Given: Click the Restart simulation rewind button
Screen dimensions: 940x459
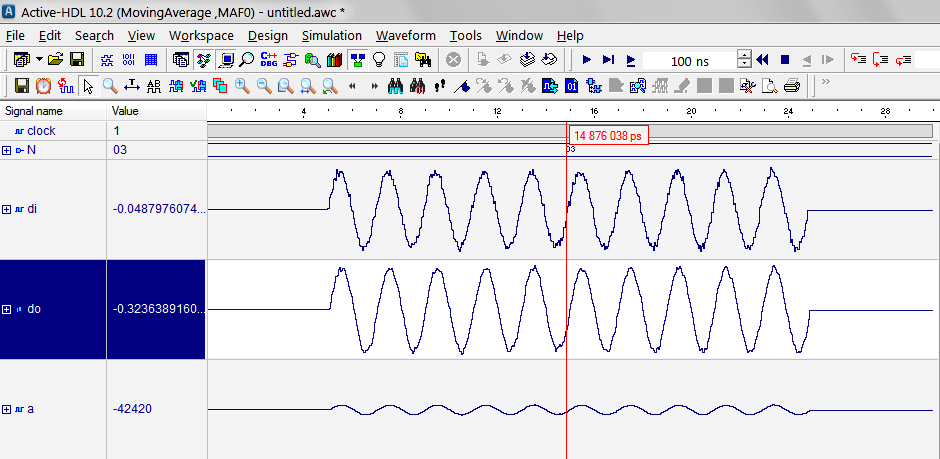Looking at the screenshot, I should pos(763,60).
